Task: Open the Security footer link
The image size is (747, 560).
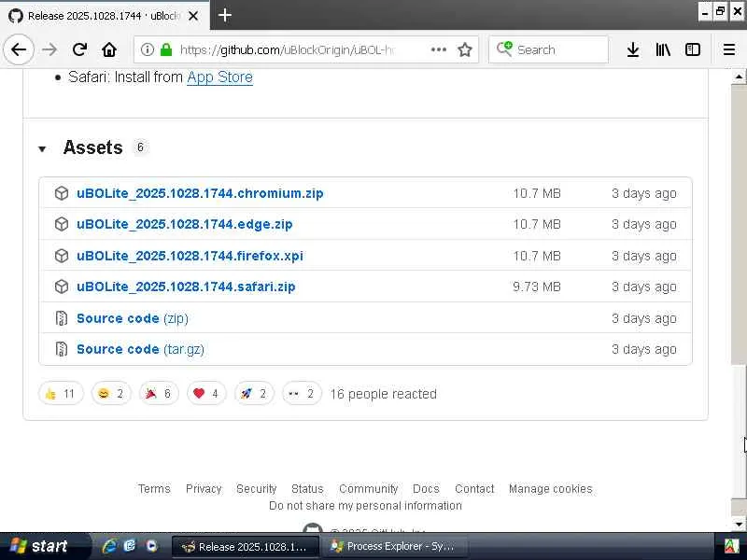Action: click(256, 488)
